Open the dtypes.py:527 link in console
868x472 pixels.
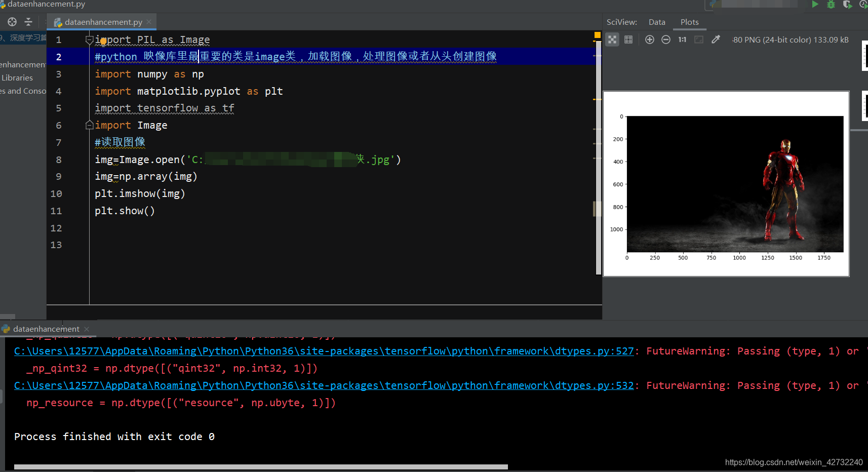click(324, 350)
